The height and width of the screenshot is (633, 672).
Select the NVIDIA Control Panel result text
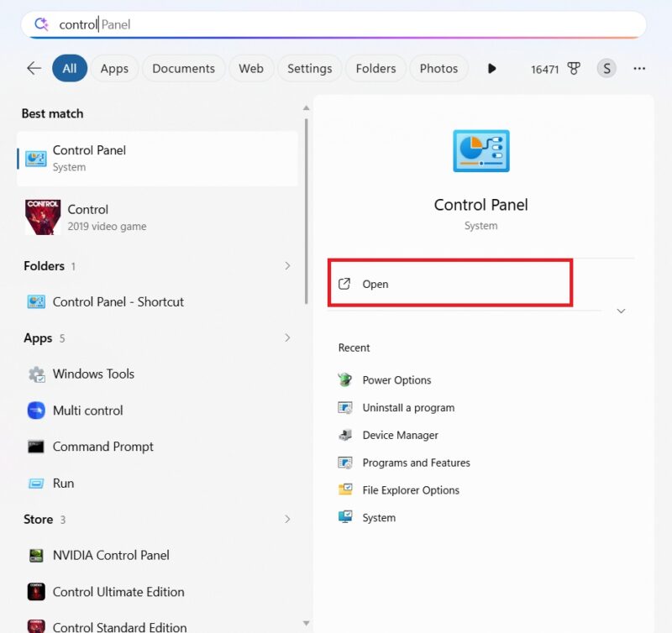(111, 556)
